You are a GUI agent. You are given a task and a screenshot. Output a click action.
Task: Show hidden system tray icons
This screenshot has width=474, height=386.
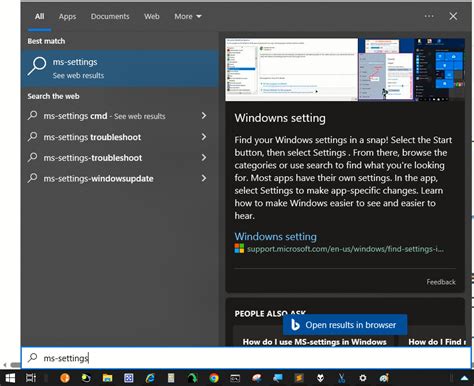tap(464, 378)
